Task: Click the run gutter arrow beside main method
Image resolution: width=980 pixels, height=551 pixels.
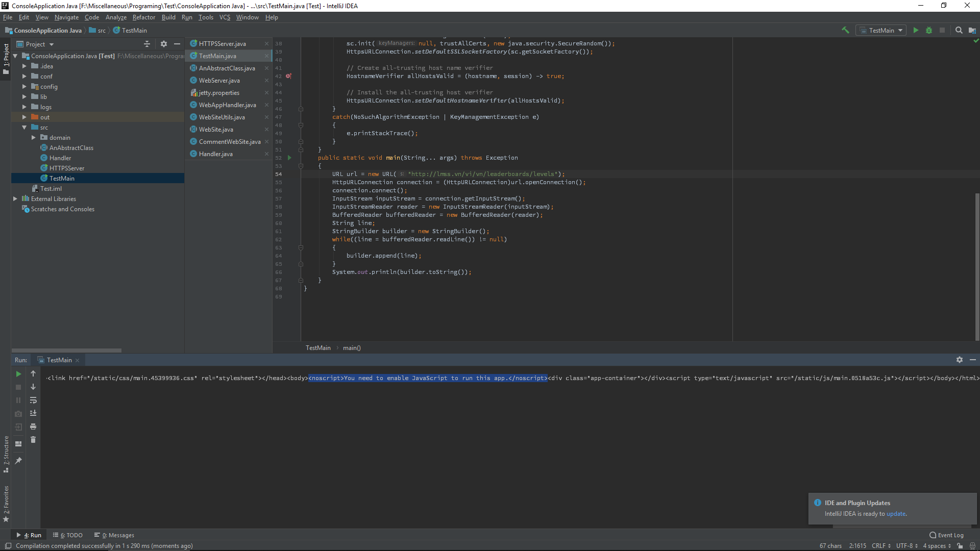Action: pyautogui.click(x=289, y=158)
